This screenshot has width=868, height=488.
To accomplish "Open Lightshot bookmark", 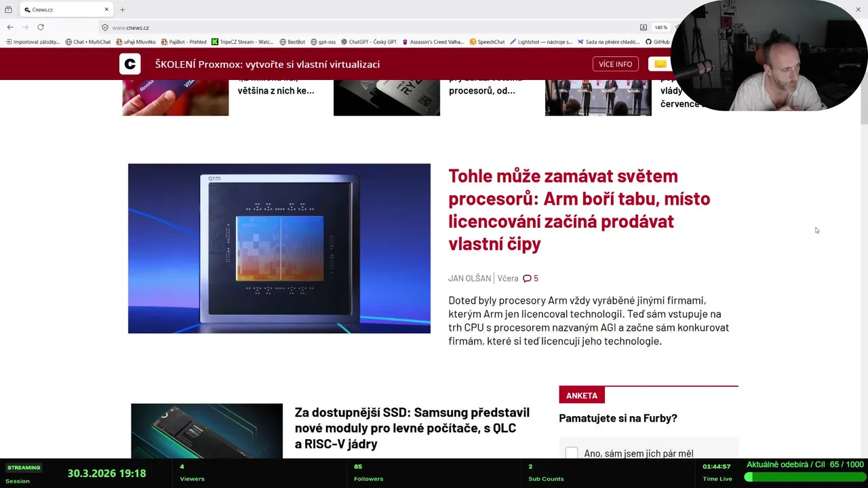I will click(x=541, y=42).
